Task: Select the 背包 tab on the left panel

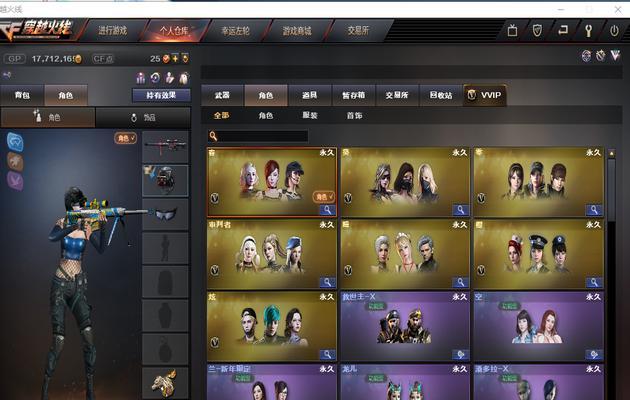Action: [22, 95]
